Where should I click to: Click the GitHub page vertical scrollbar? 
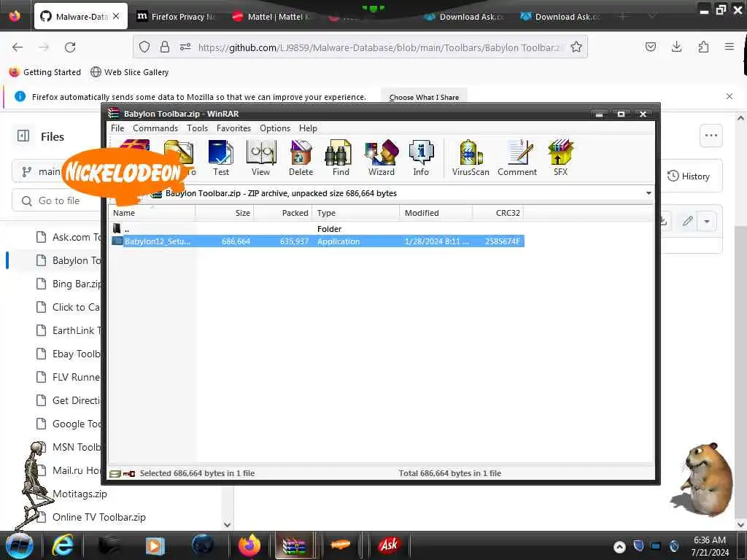740,322
